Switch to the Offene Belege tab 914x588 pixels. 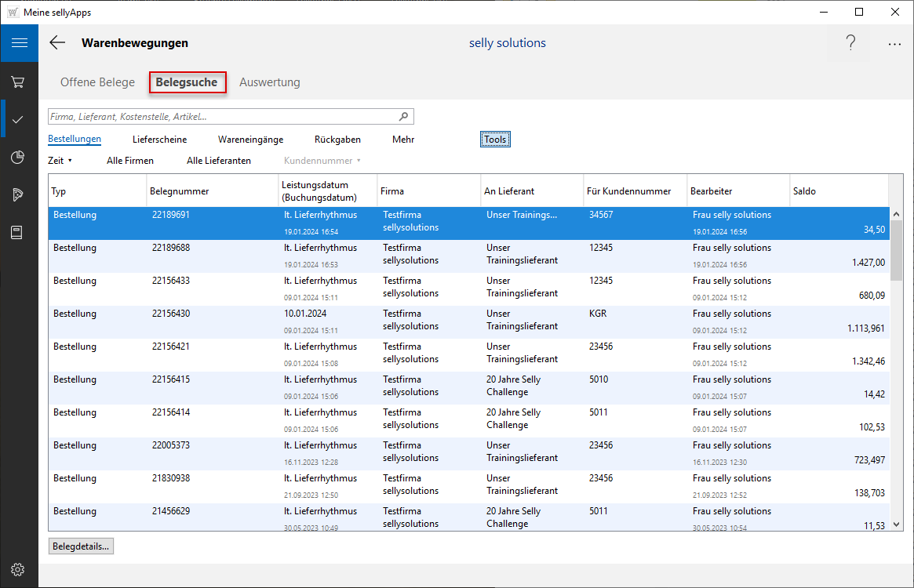97,82
